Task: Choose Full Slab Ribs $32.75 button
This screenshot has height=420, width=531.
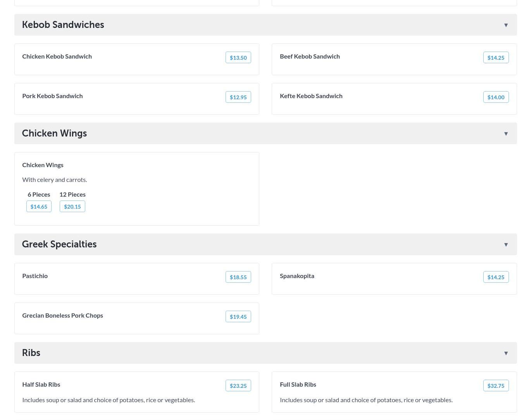Action: pos(496,386)
